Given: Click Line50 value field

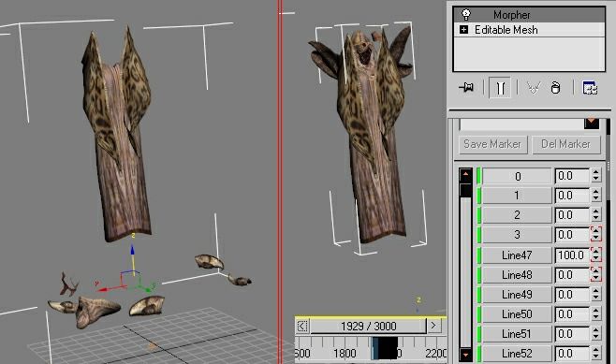Looking at the screenshot, I should click(572, 314).
